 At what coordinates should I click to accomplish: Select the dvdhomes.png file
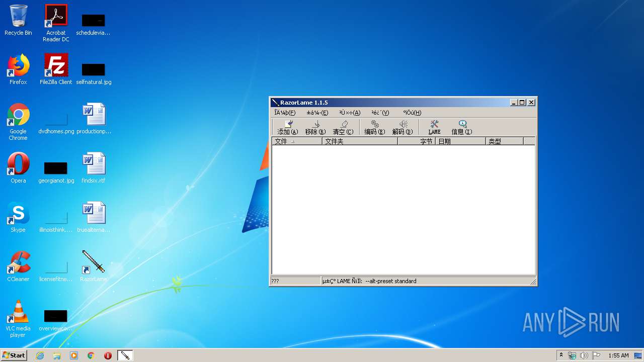click(56, 122)
